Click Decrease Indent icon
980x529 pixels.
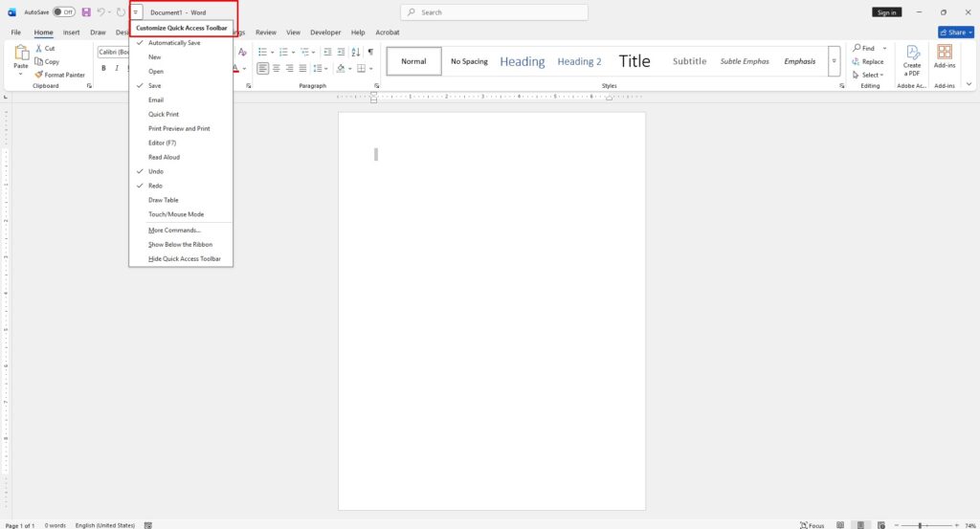click(x=327, y=52)
